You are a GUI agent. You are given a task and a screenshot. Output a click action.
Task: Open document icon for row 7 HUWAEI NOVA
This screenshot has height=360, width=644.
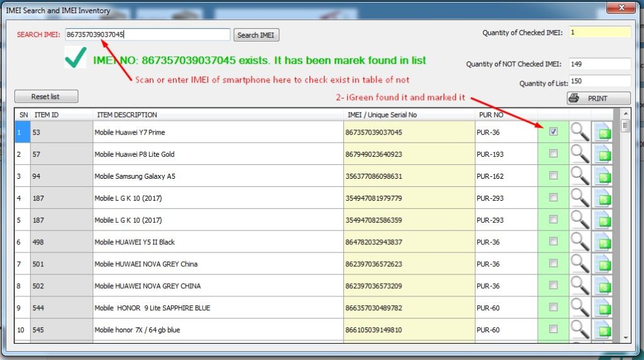602,264
